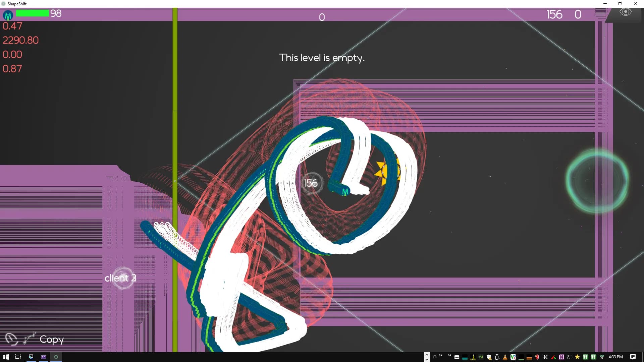Toggle the eye visibility icon at top right
The width and height of the screenshot is (644, 362).
[x=625, y=12]
